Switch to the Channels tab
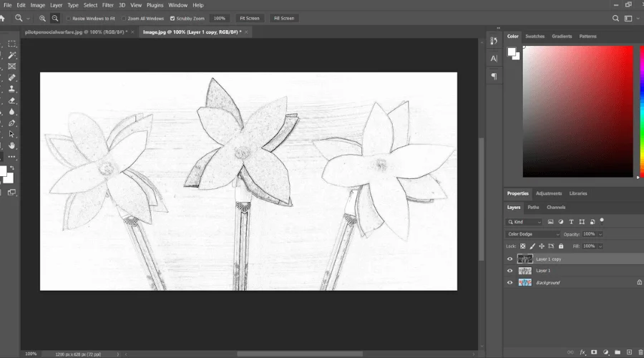644x358 pixels. click(556, 208)
